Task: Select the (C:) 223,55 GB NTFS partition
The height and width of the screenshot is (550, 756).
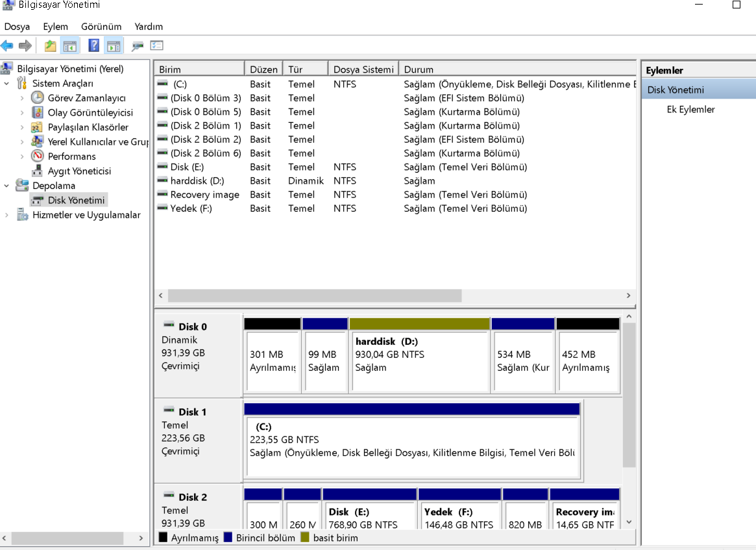Action: click(412, 441)
